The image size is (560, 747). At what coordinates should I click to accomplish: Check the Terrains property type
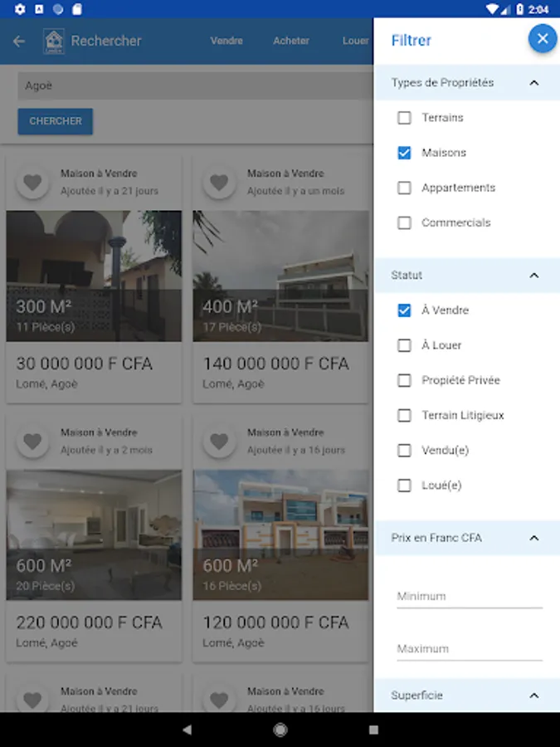[404, 118]
